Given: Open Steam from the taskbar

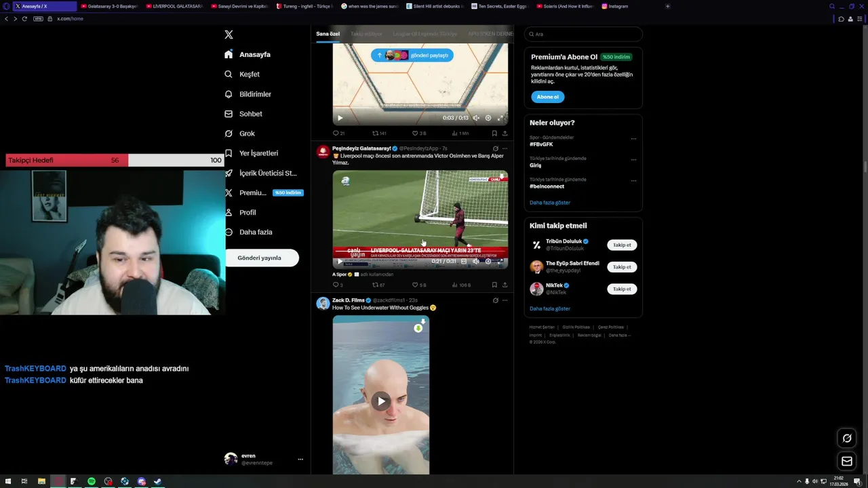Looking at the screenshot, I should (158, 481).
